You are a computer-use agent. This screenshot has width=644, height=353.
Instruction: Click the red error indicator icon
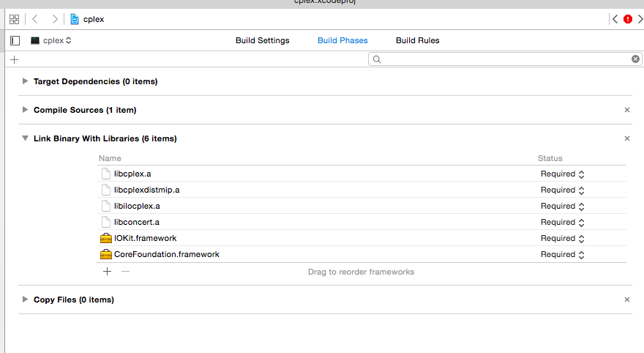tap(628, 19)
